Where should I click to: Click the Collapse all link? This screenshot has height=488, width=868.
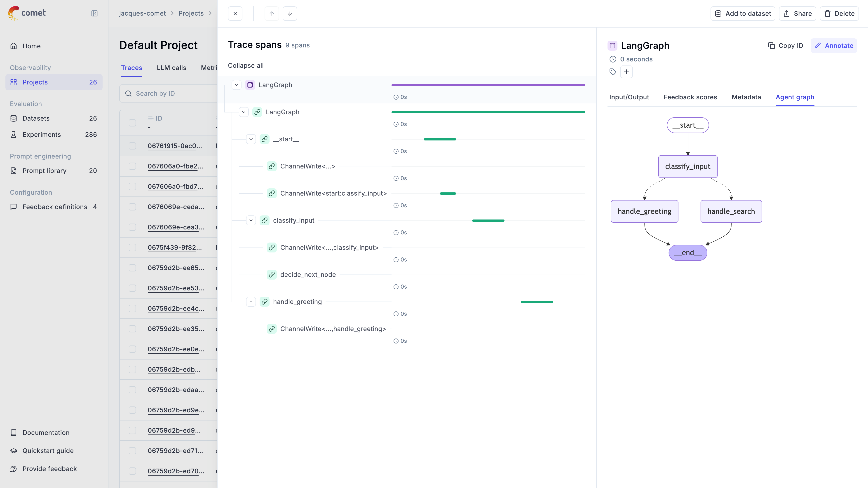(246, 65)
